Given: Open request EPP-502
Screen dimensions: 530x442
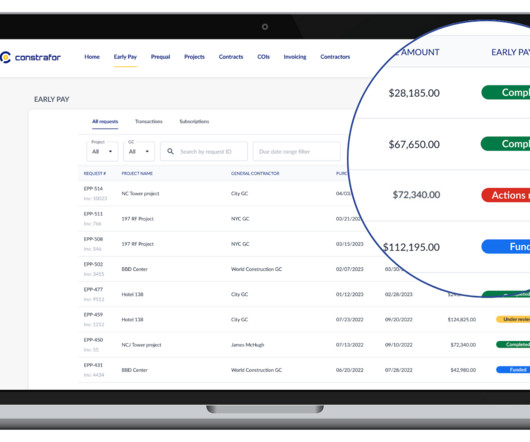Looking at the screenshot, I should pos(93,264).
